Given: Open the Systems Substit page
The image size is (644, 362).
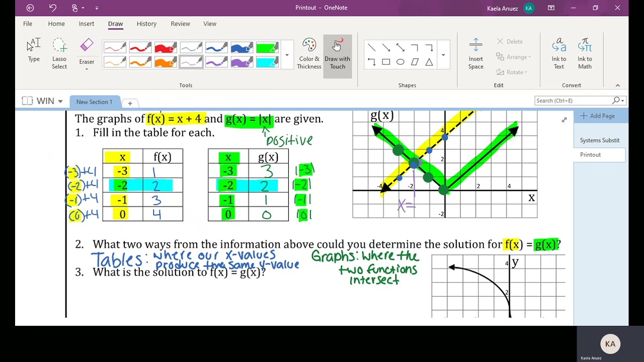Looking at the screenshot, I should [600, 140].
